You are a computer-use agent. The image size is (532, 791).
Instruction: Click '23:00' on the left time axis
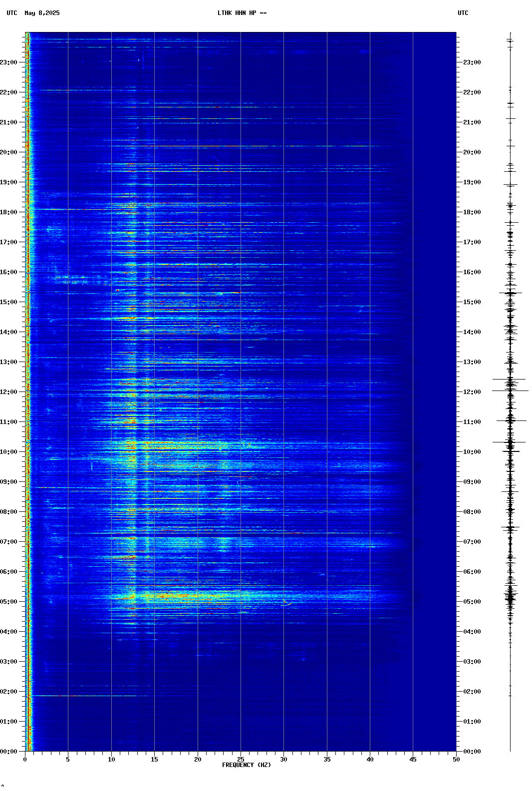coord(8,62)
